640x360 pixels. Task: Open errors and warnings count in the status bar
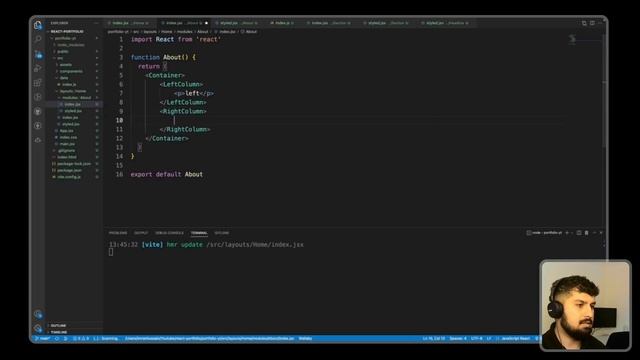(80, 338)
